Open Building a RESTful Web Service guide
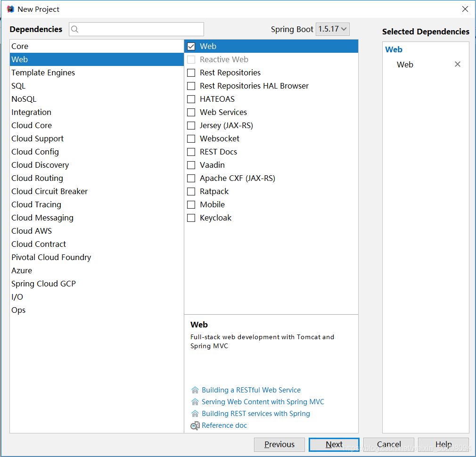Viewport: 476px width, 457px height. tap(251, 390)
